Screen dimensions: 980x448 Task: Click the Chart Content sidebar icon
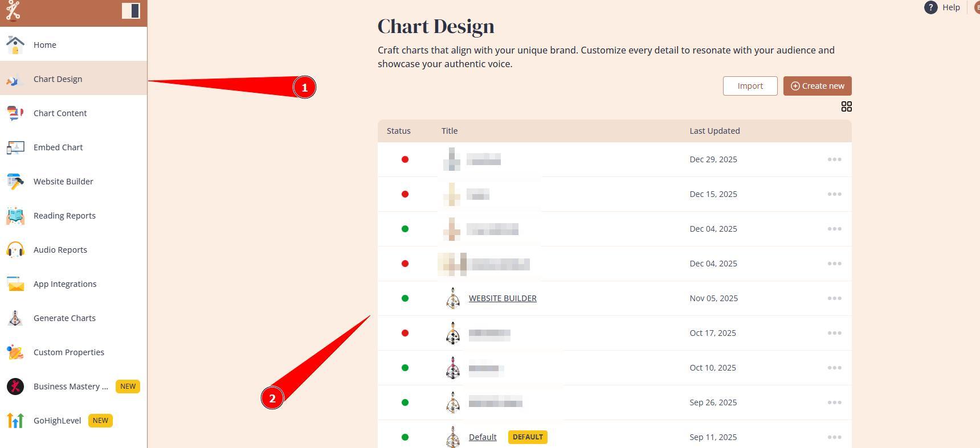pos(15,113)
